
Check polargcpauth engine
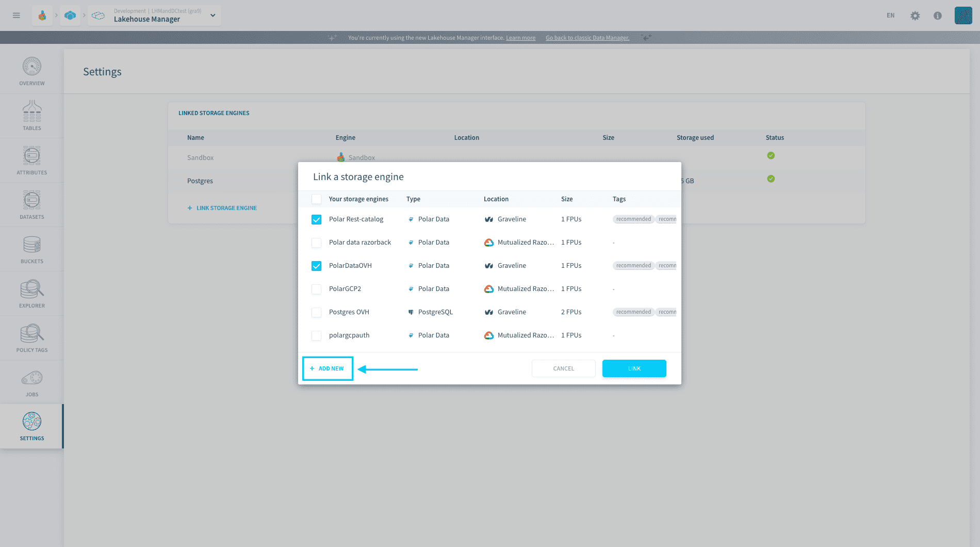point(317,335)
